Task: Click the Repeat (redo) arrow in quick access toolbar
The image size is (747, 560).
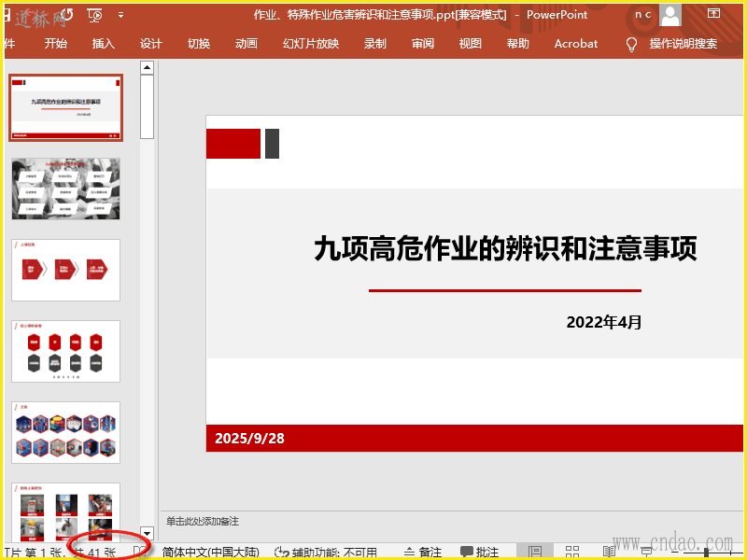Action: [x=67, y=15]
